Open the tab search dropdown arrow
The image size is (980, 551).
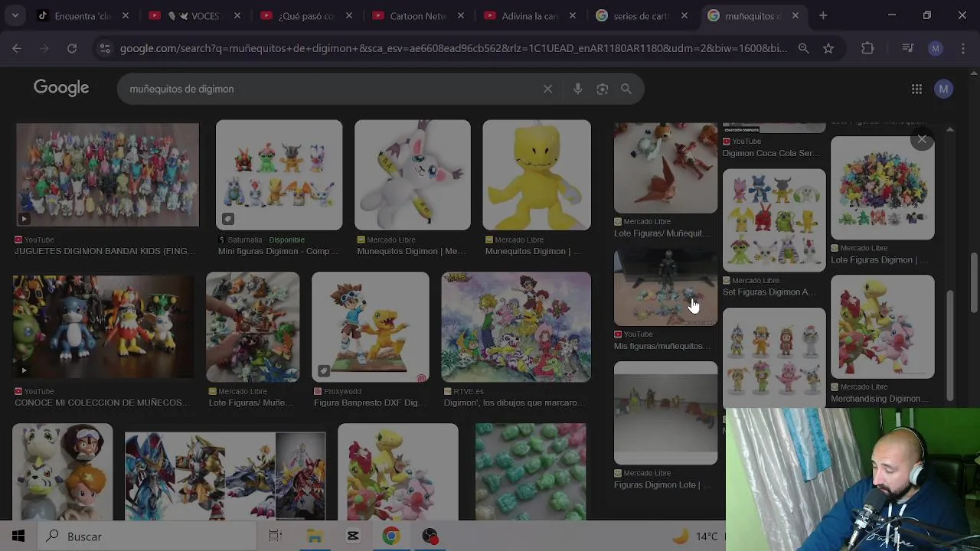(15, 15)
